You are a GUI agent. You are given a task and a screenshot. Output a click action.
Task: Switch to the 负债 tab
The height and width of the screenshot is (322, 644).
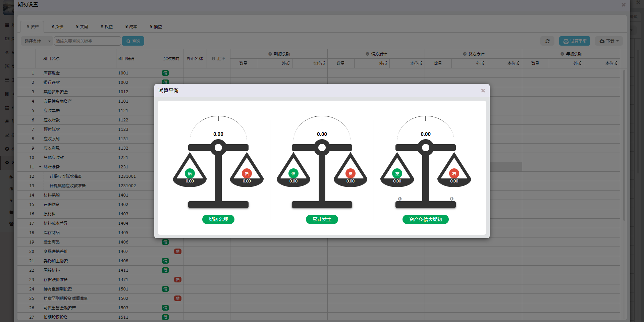point(57,26)
